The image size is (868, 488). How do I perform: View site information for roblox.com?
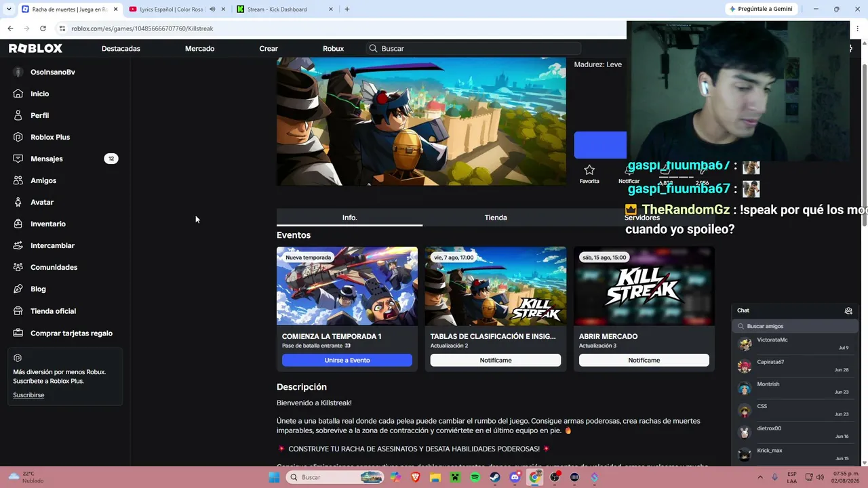point(62,28)
